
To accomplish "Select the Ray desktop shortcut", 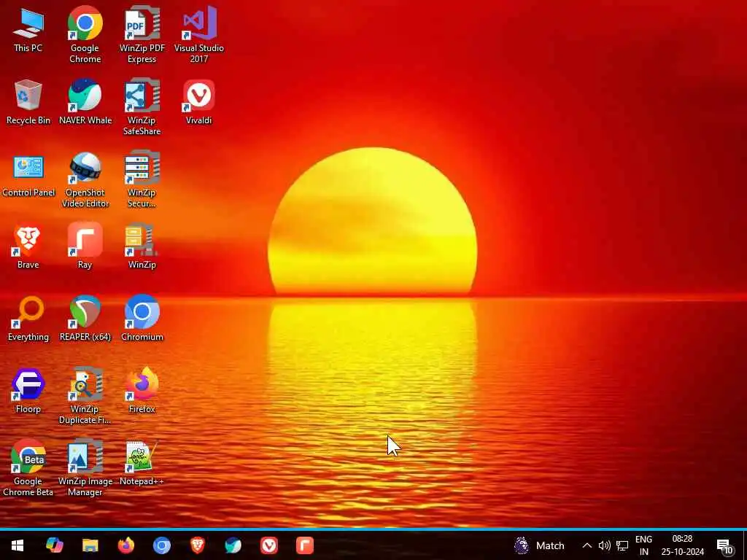I will [85, 246].
